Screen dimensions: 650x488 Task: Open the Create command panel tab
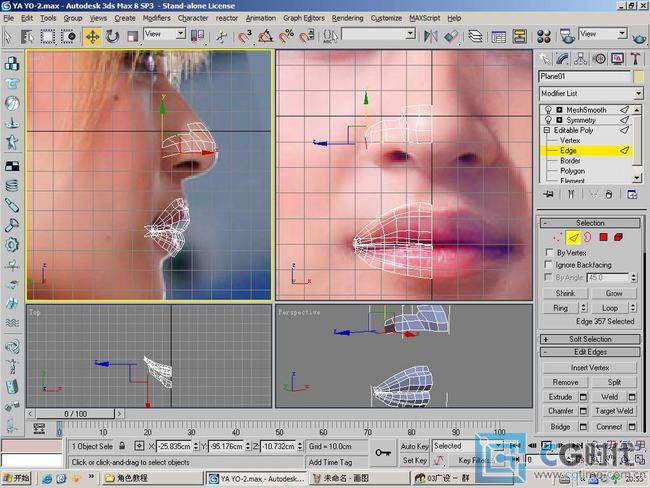coord(545,59)
